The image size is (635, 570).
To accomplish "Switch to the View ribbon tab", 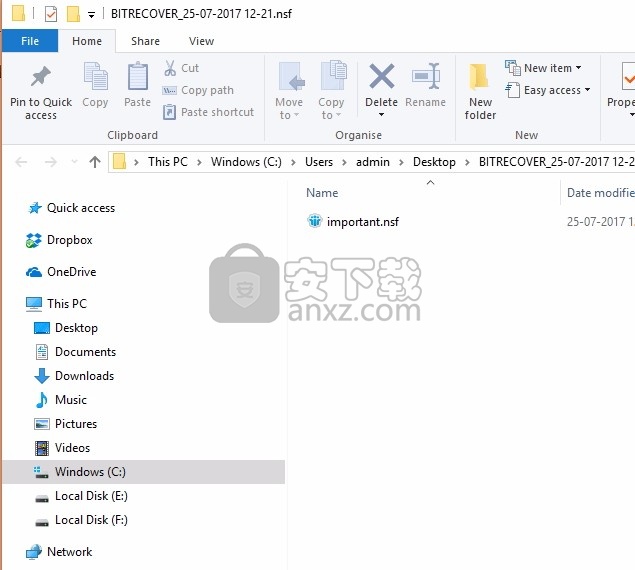I will coord(201,41).
